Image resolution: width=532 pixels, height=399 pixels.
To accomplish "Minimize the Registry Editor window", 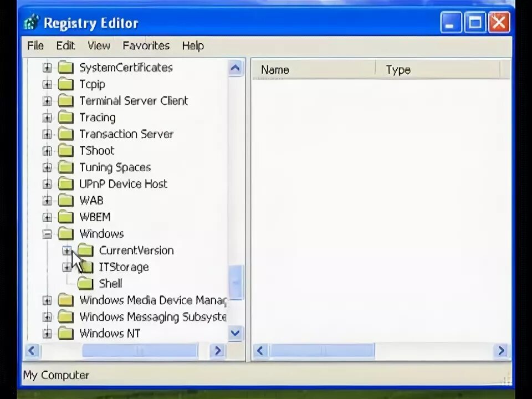I will (x=451, y=22).
